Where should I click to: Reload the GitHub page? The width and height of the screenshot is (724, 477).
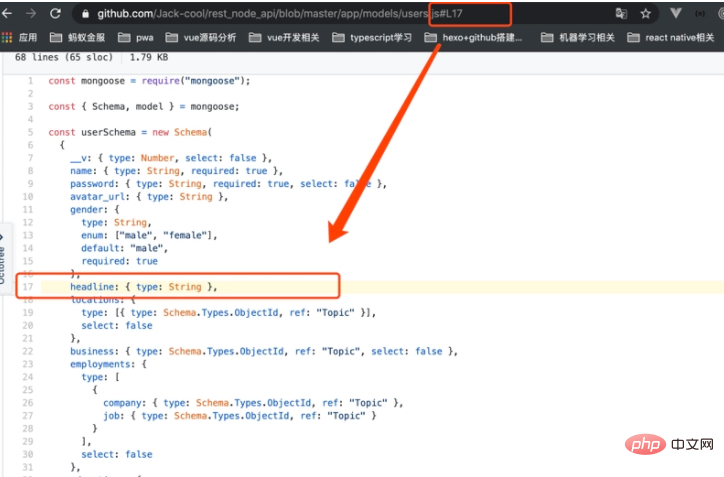(x=55, y=14)
